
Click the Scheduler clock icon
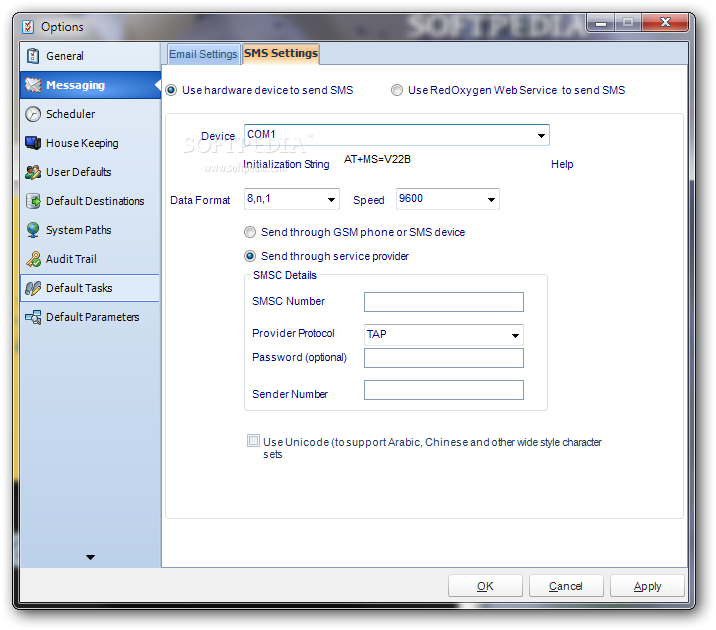pyautogui.click(x=33, y=114)
